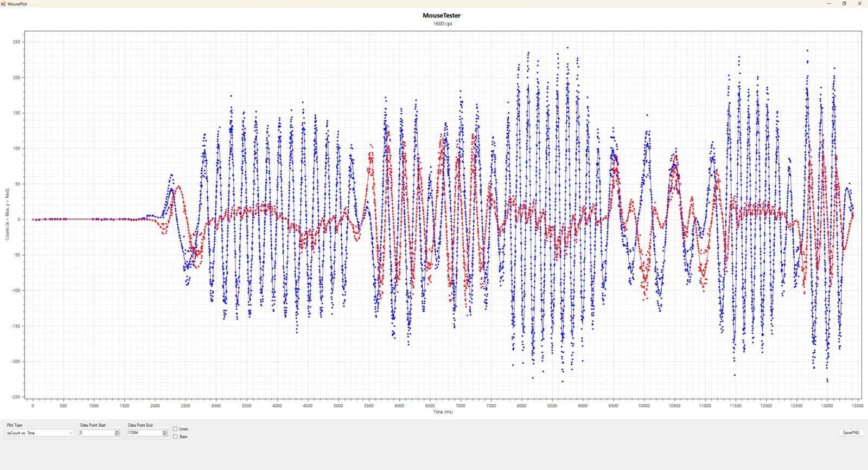Screen dimensions: 868x470
Task: Click inside the Data Point End field
Action: [x=144, y=433]
